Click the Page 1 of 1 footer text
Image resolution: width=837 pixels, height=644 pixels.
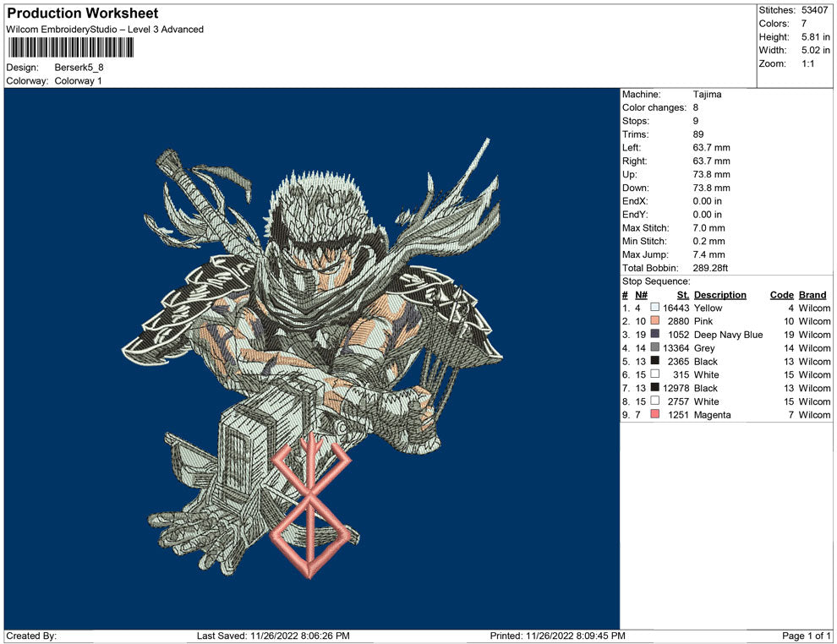[x=807, y=636]
